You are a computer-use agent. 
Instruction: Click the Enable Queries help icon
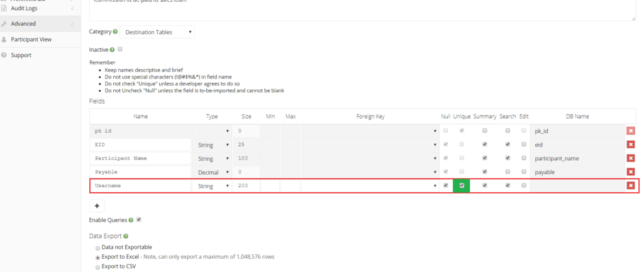click(x=131, y=220)
